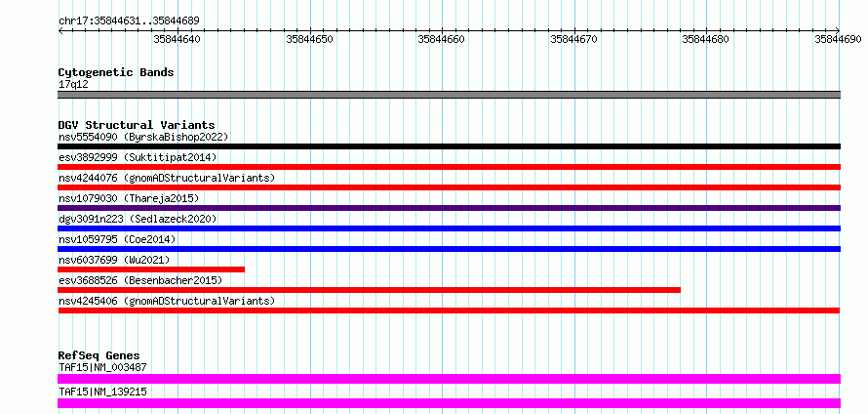Image resolution: width=868 pixels, height=414 pixels.
Task: Click the red esv3892999 variant bar
Action: [449, 167]
